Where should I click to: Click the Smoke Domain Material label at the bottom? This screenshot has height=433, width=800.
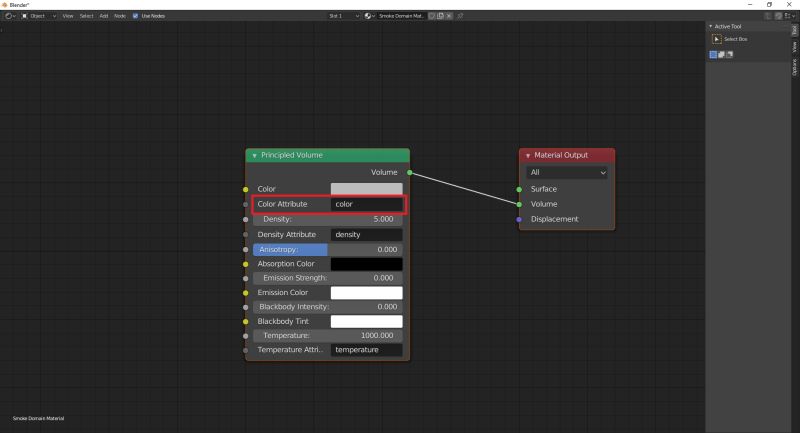pyautogui.click(x=38, y=418)
